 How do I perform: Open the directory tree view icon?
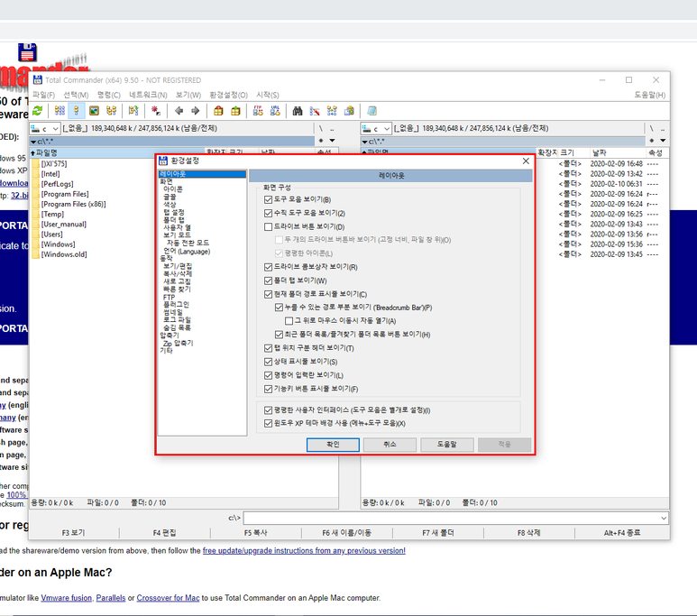(x=111, y=111)
